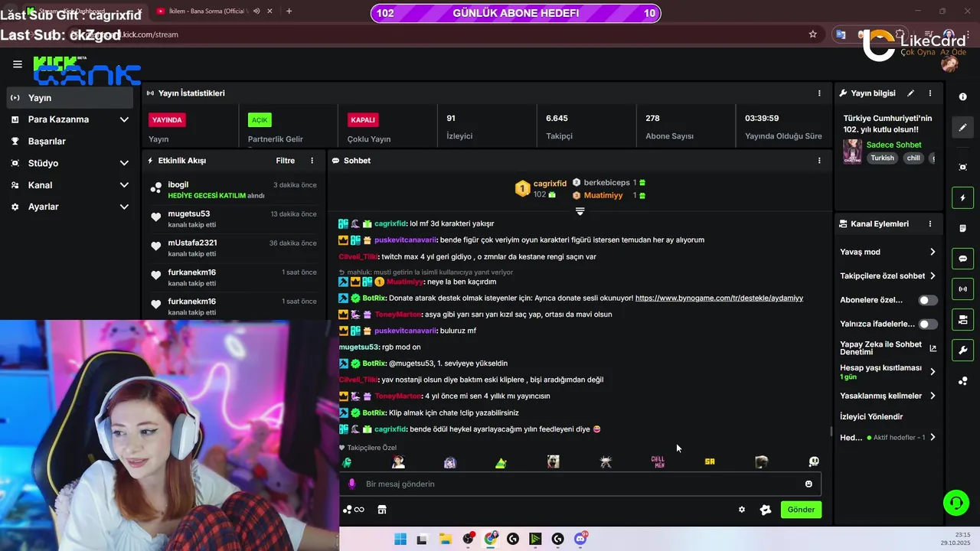
Task: Click the Turkish tag chip
Action: click(882, 158)
